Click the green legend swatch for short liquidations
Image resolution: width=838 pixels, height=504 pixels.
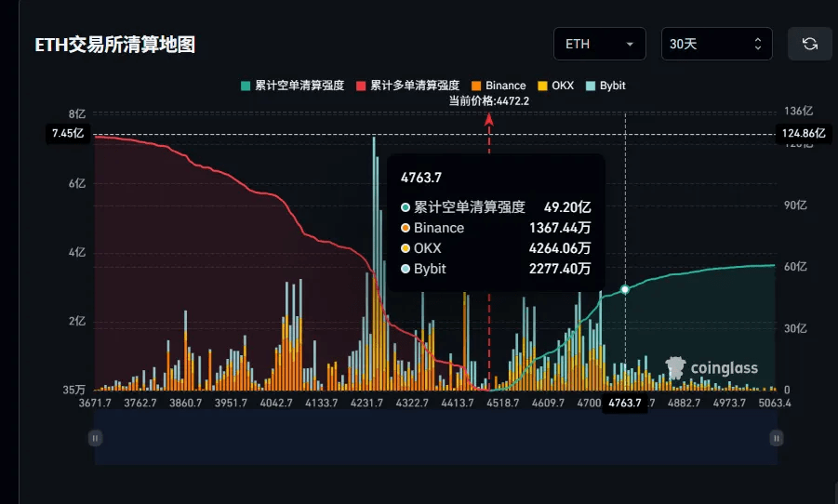(246, 86)
